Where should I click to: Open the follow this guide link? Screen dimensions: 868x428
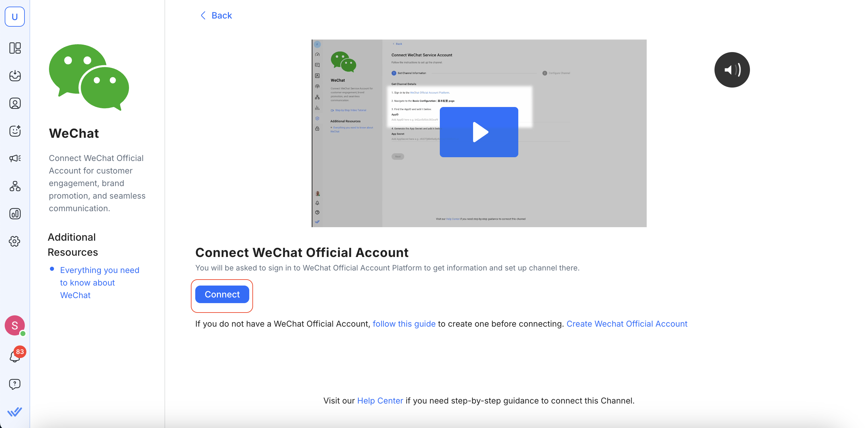click(404, 324)
